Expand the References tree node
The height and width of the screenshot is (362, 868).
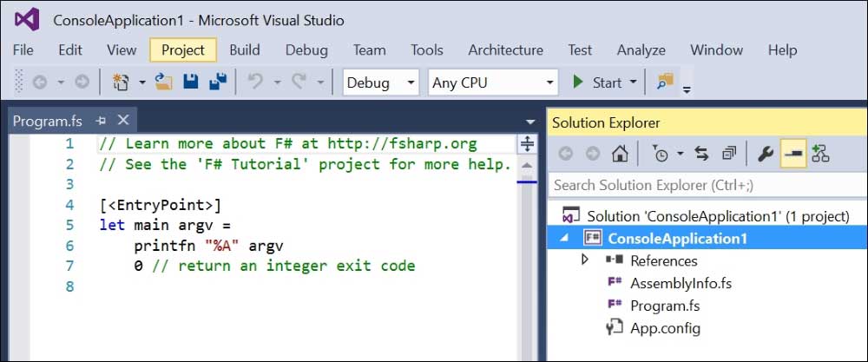click(x=585, y=259)
